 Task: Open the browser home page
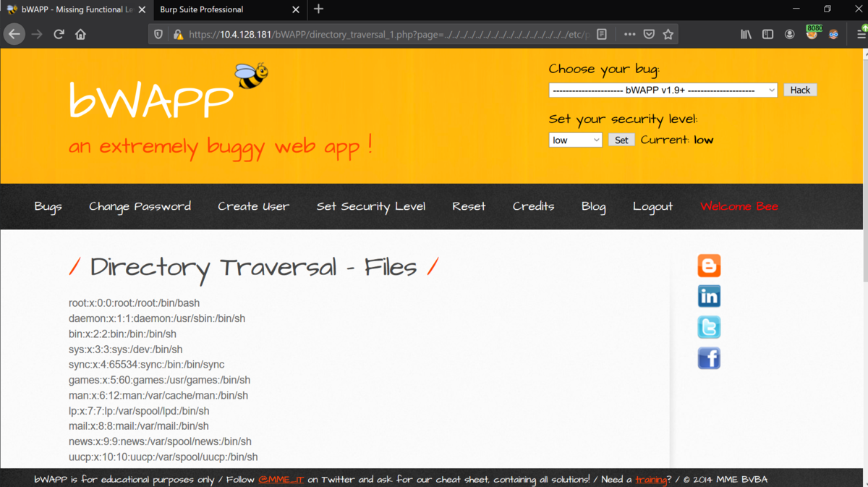pyautogui.click(x=80, y=34)
